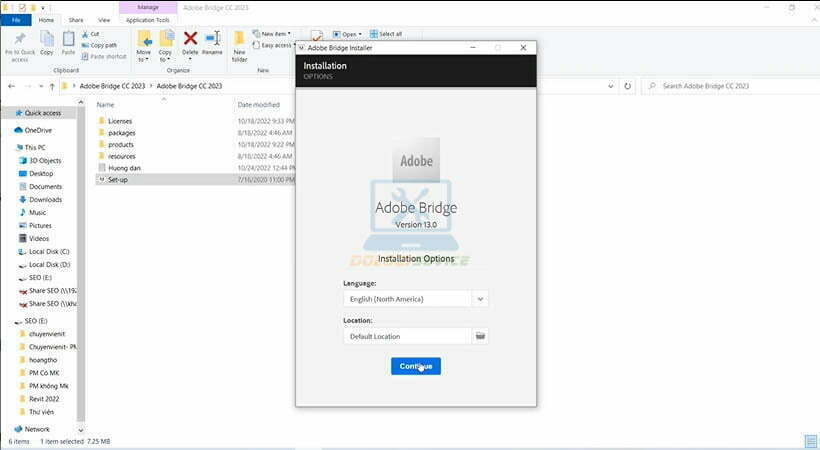This screenshot has width=820, height=450.
Task: Click the Copy icon in Clipboard group
Action: (x=47, y=42)
